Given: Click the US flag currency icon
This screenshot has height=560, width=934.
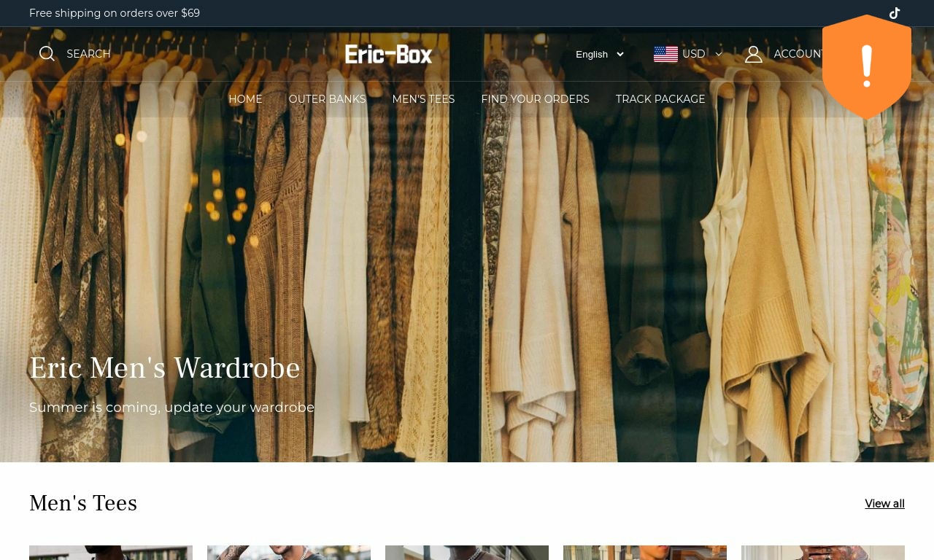Looking at the screenshot, I should point(665,54).
